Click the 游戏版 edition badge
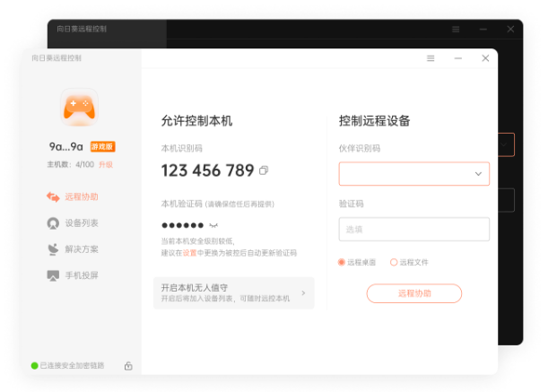 pos(102,146)
